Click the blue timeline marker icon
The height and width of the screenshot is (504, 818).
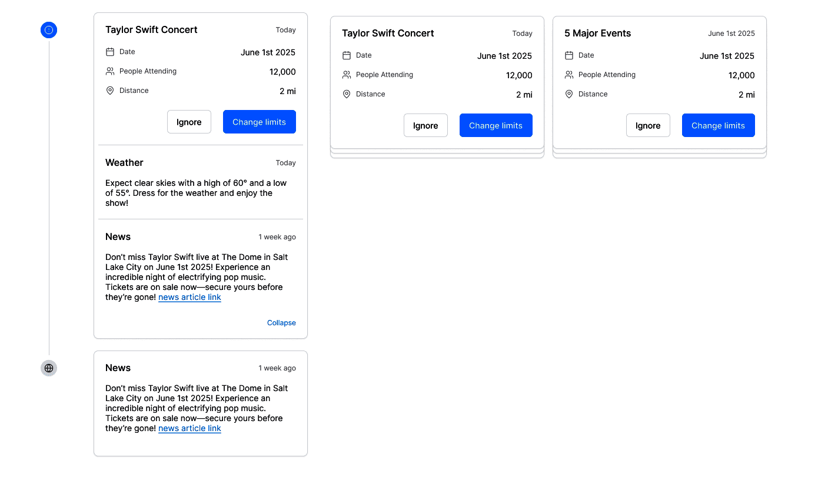tap(49, 30)
